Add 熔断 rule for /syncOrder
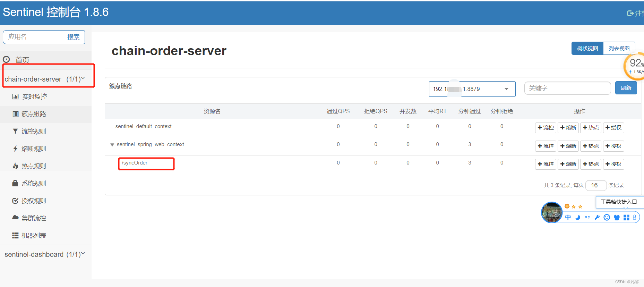The height and width of the screenshot is (287, 644). click(x=568, y=164)
